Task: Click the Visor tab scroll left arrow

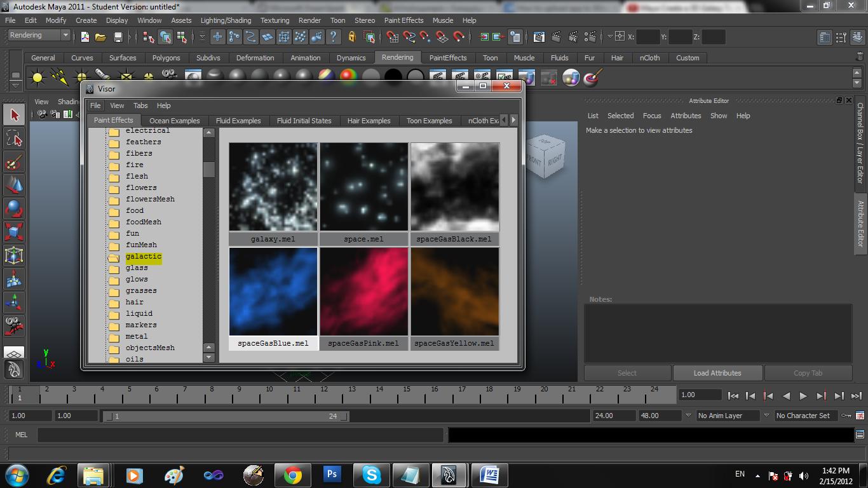Action: pyautogui.click(x=504, y=119)
